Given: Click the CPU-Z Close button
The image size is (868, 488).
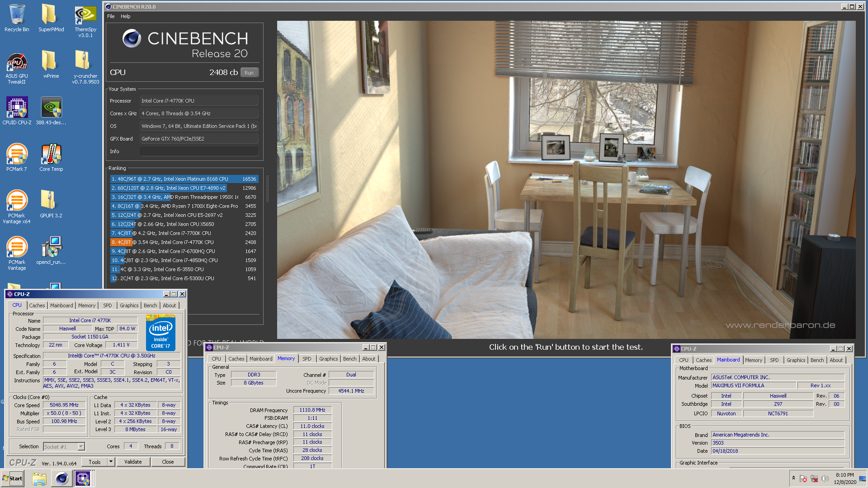Looking at the screenshot, I should [x=168, y=462].
